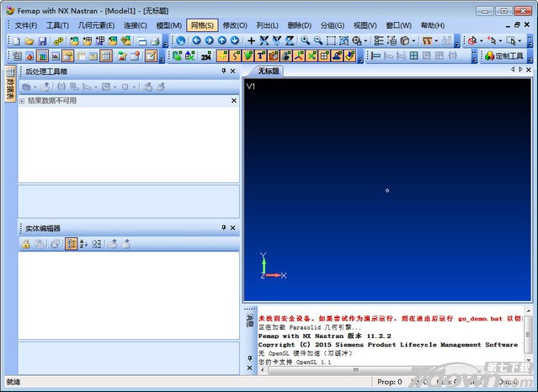Open the 网格(S) menu
Image resolution: width=538 pixels, height=392 pixels.
(201, 25)
